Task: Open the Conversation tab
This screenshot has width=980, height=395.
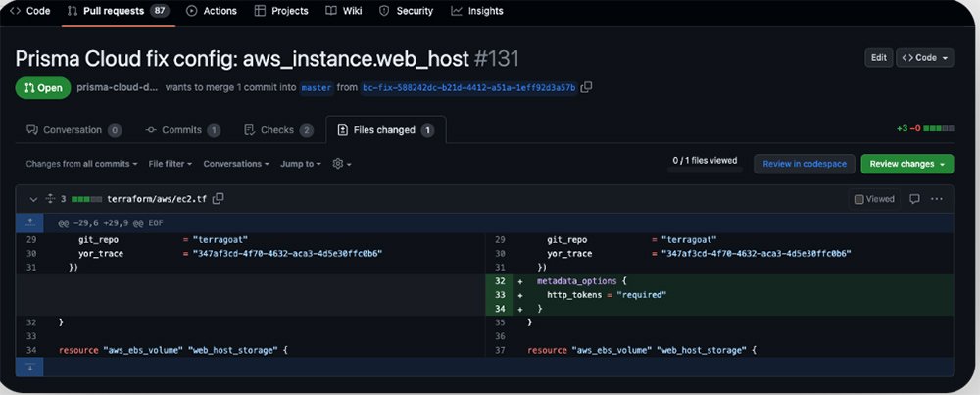Action: coord(73,130)
